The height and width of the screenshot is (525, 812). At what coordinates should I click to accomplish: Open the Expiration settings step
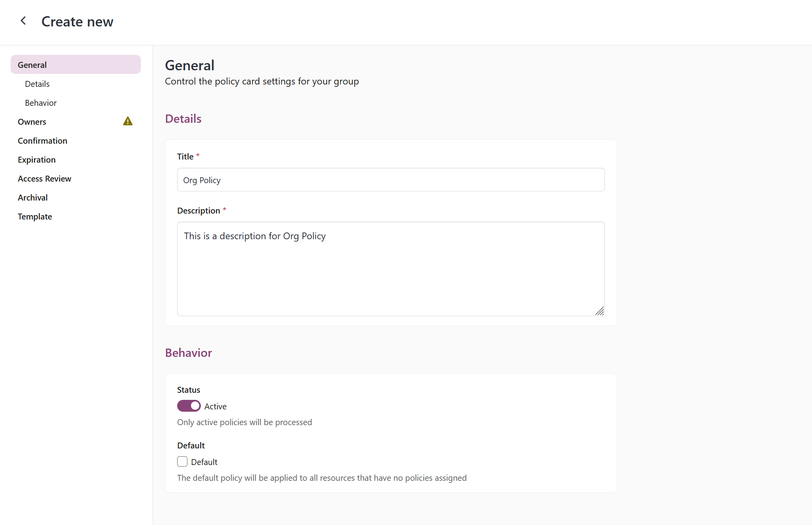(x=36, y=159)
